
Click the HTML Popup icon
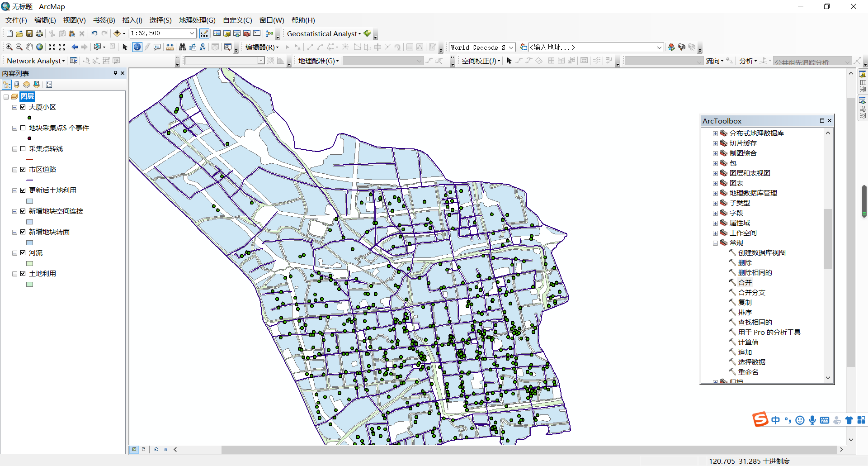click(x=157, y=47)
